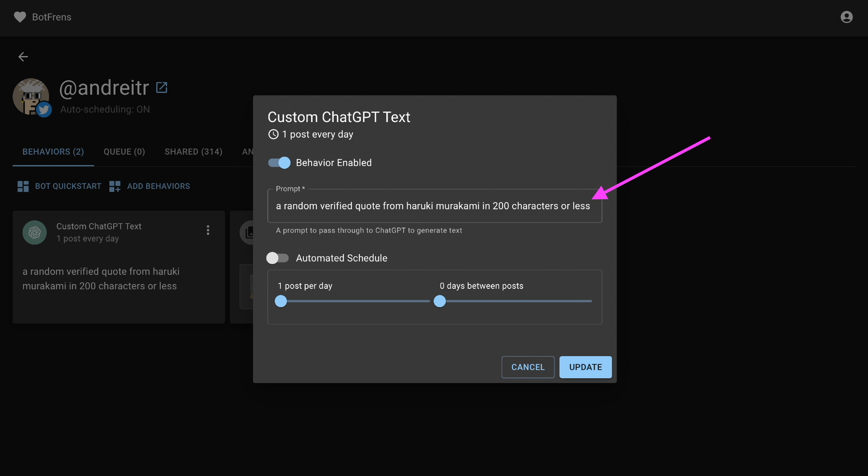868x476 pixels.
Task: Enable the Automated Schedule switch
Action: (277, 258)
